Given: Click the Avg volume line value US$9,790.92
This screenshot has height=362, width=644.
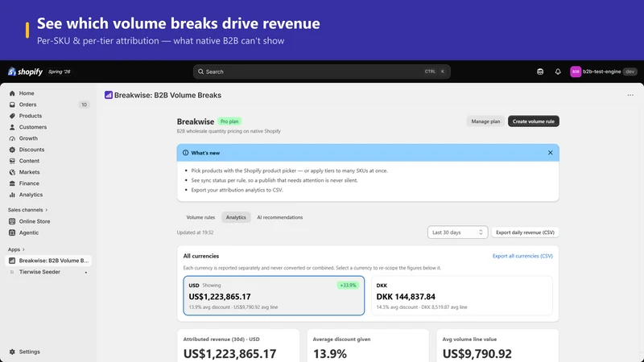Looking at the screenshot, I should click(477, 353).
